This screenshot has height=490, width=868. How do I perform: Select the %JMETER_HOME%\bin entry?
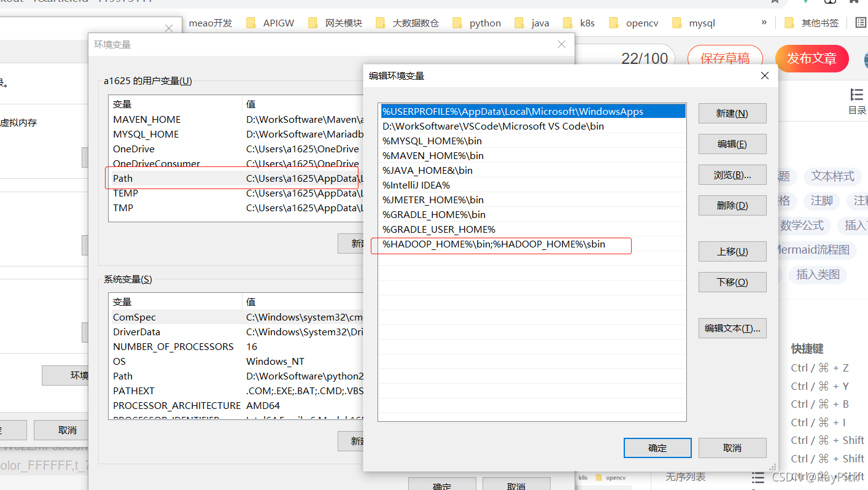point(532,200)
